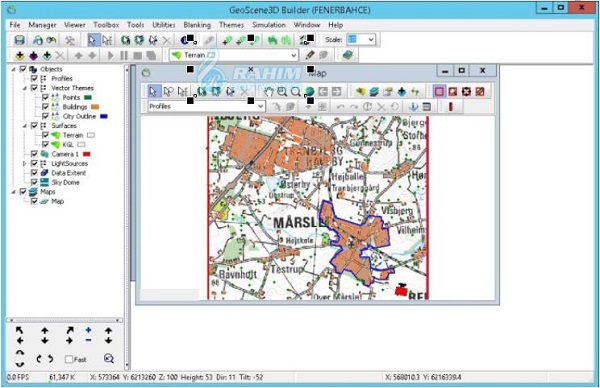
Task: Click the anchor icon in Map window toolbar
Action: click(x=413, y=107)
